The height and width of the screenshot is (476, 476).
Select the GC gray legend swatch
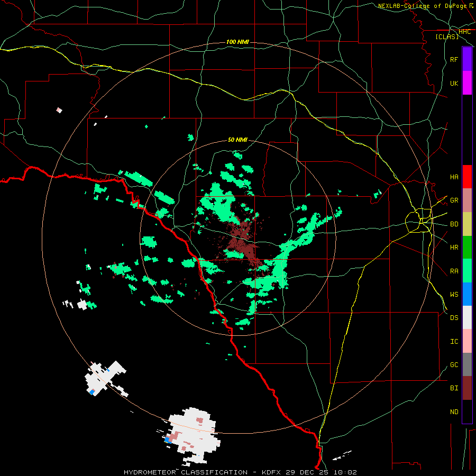pyautogui.click(x=467, y=364)
